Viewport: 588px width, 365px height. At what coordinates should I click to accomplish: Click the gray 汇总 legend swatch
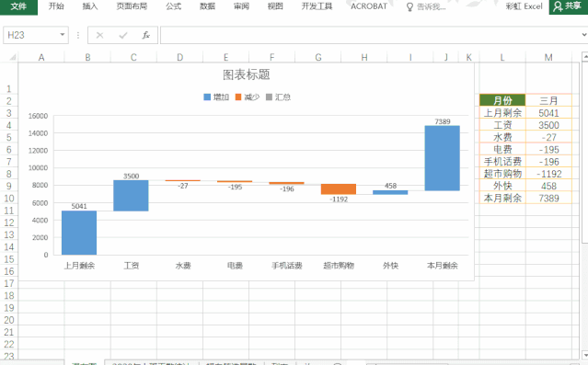tap(269, 97)
